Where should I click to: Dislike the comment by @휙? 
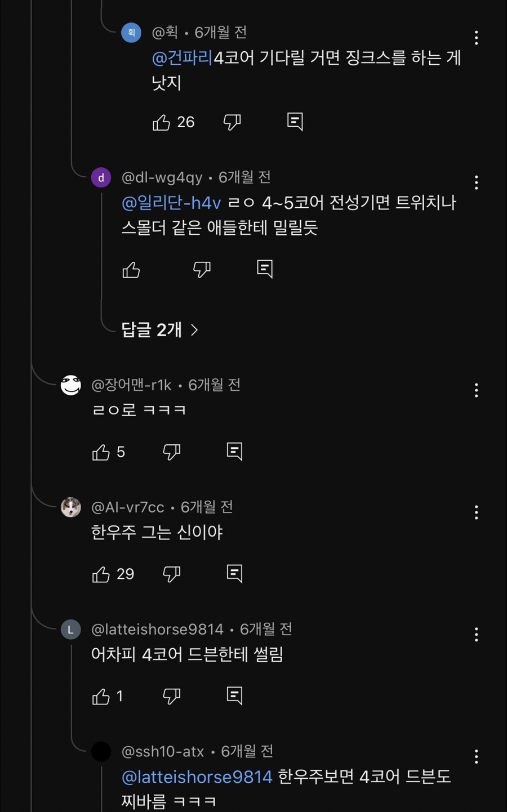[232, 122]
